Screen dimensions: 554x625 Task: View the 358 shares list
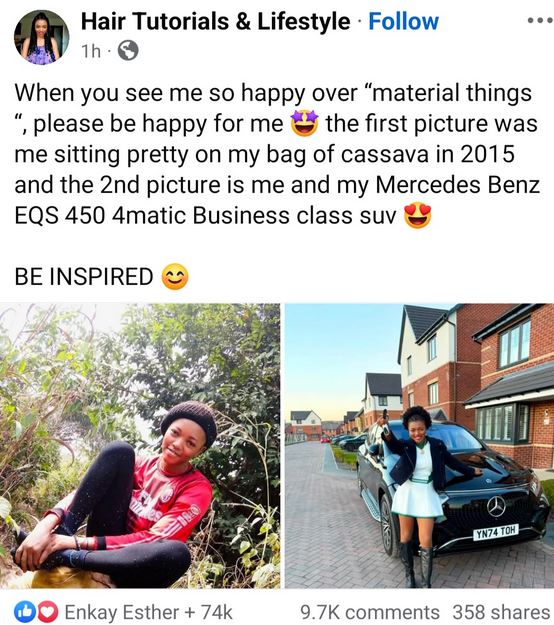click(501, 612)
